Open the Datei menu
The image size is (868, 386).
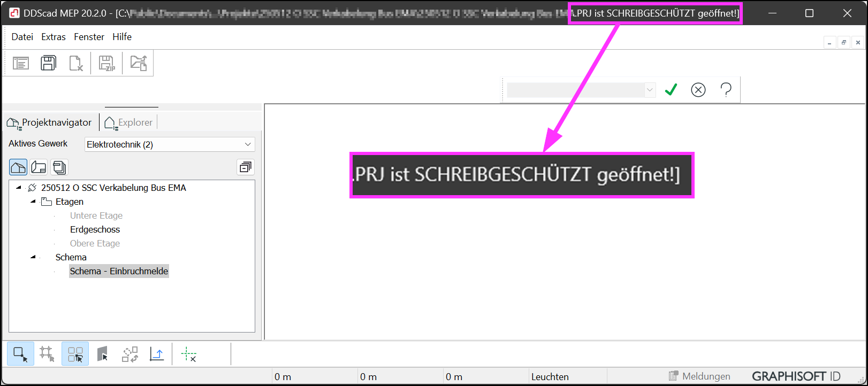[22, 37]
